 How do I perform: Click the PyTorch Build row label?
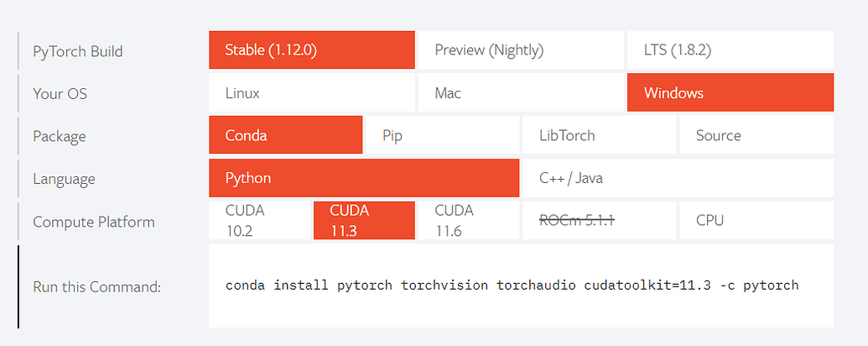click(77, 51)
